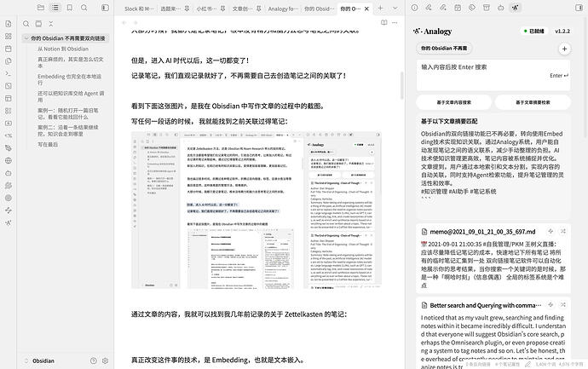This screenshot has width=588, height=369.
Task: Toggle the left sidebar collapse icon
Action: [105, 8]
